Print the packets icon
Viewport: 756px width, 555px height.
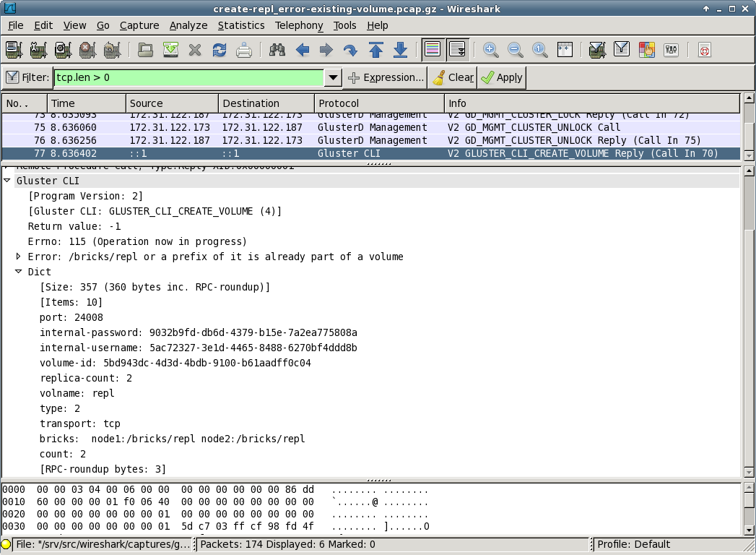244,50
